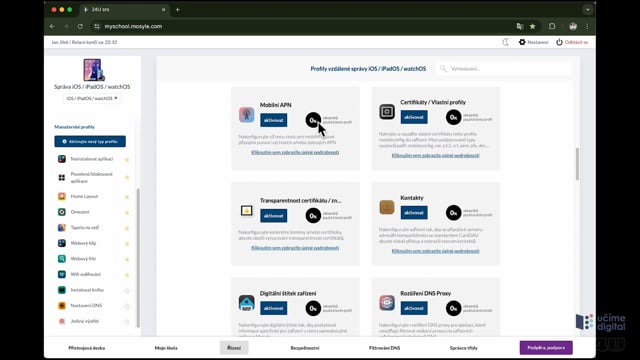Toggle favorite star for Nastavení DNS
The height and width of the screenshot is (360, 640).
pyautogui.click(x=127, y=306)
